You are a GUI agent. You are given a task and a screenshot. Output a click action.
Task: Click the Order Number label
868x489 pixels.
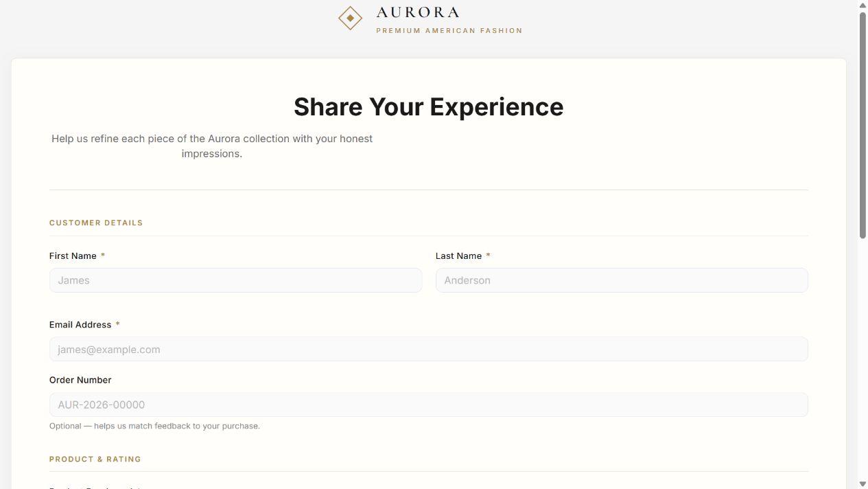[x=80, y=380]
